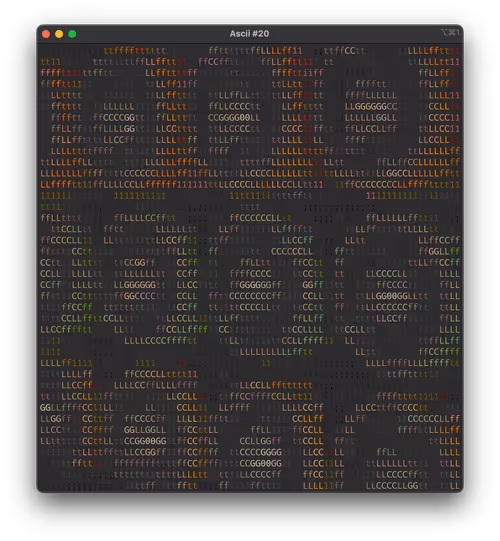Click the 'LLCCCCLLGG' text at the bottom

click(x=392, y=486)
